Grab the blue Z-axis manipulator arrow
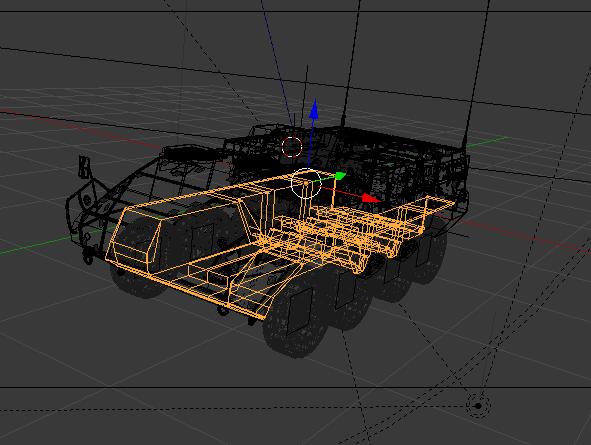This screenshot has width=591, height=445. 314,110
